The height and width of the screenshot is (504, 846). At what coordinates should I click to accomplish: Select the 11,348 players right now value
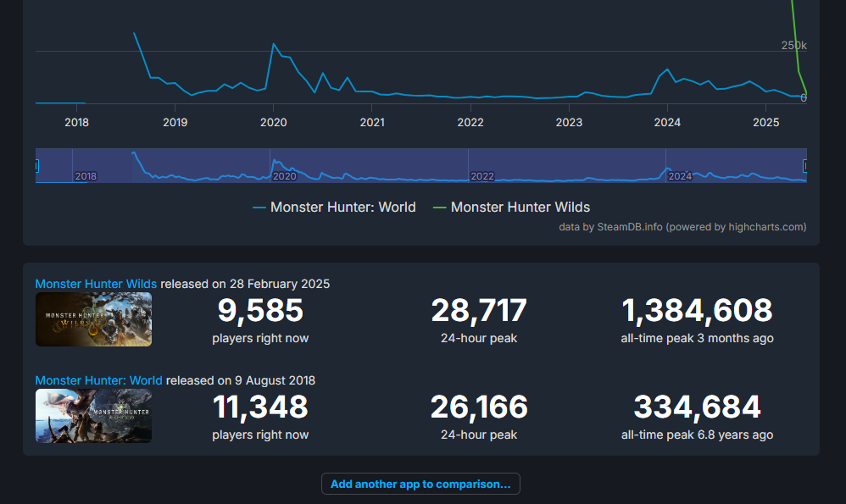pos(260,407)
